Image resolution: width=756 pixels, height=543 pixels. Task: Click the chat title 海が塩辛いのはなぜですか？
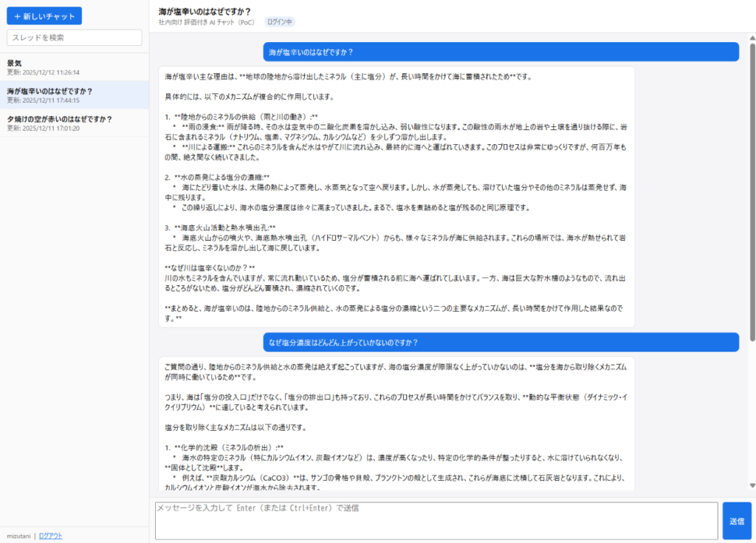pyautogui.click(x=205, y=10)
